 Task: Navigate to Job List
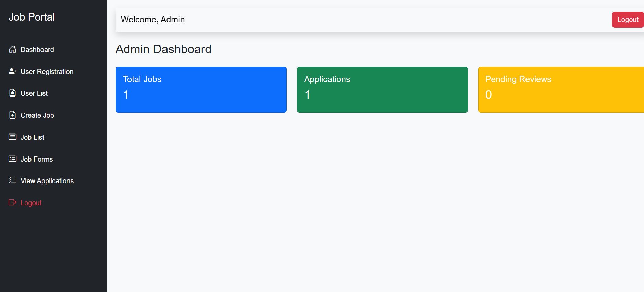32,137
